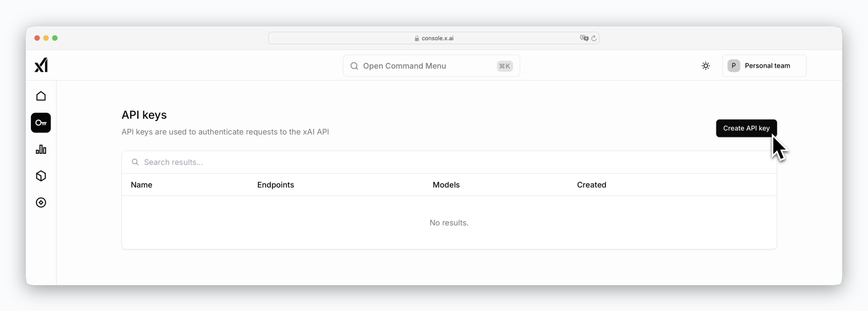Click the browser reload icon
This screenshot has width=868, height=311.
pyautogui.click(x=594, y=38)
